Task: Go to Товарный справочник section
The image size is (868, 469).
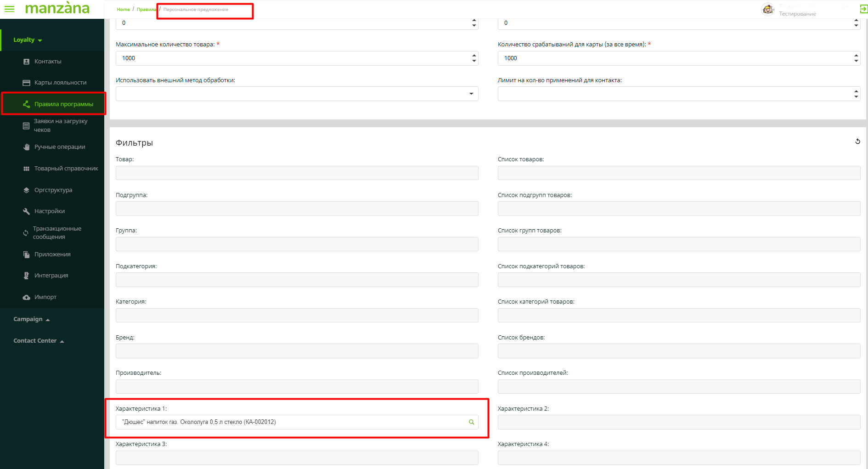Action: coord(66,169)
